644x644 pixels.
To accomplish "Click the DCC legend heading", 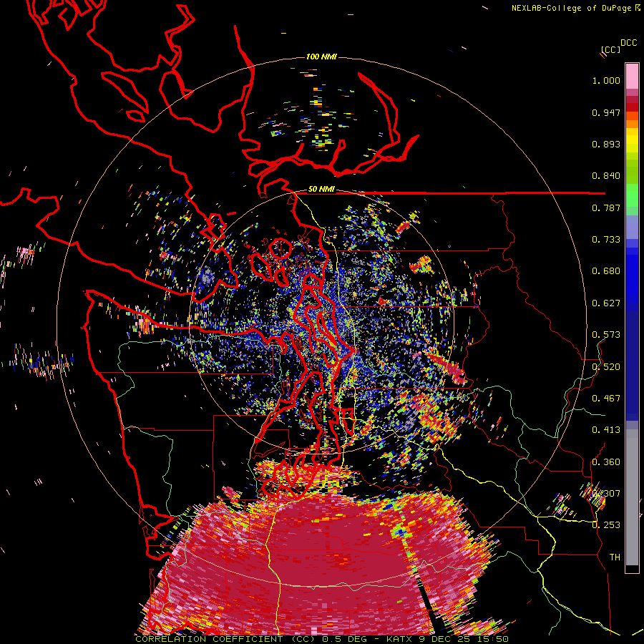I will tap(629, 43).
